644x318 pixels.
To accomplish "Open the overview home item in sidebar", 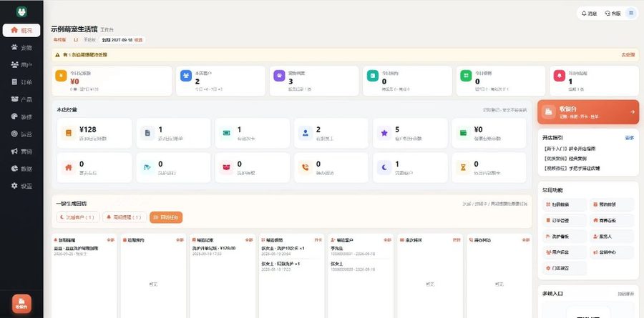I will pyautogui.click(x=21, y=30).
